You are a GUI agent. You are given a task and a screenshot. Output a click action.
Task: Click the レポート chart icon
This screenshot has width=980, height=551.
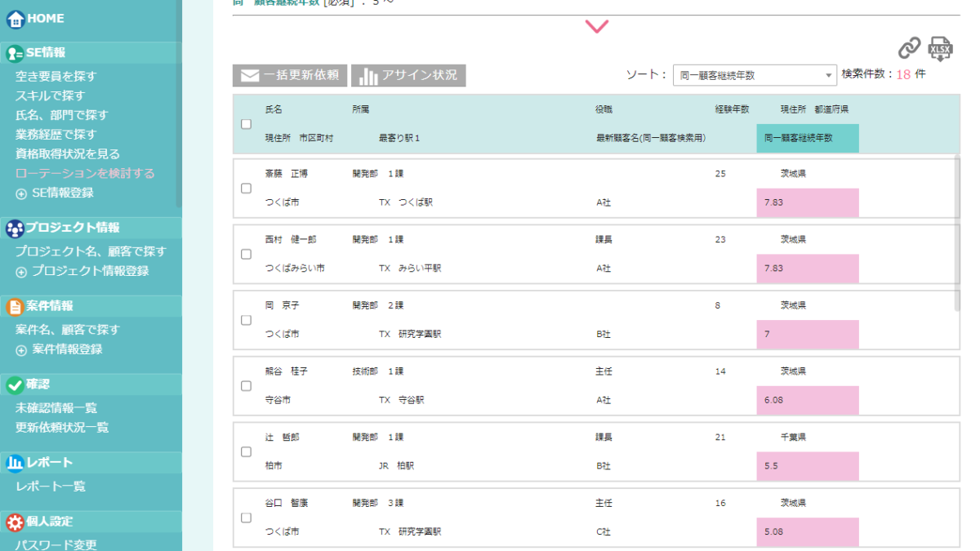click(x=15, y=463)
